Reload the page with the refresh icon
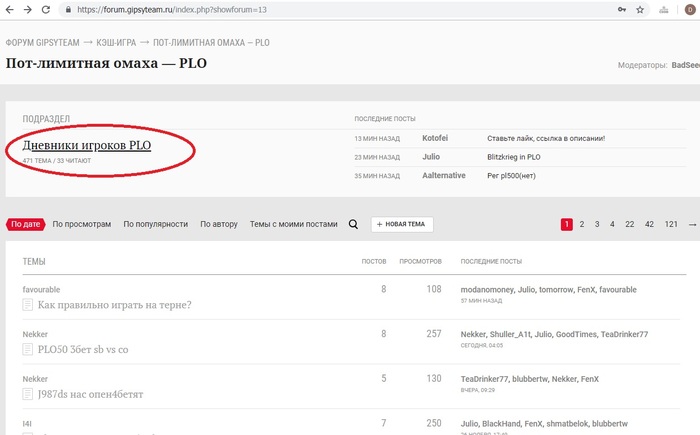The image size is (700, 435). pos(46,9)
